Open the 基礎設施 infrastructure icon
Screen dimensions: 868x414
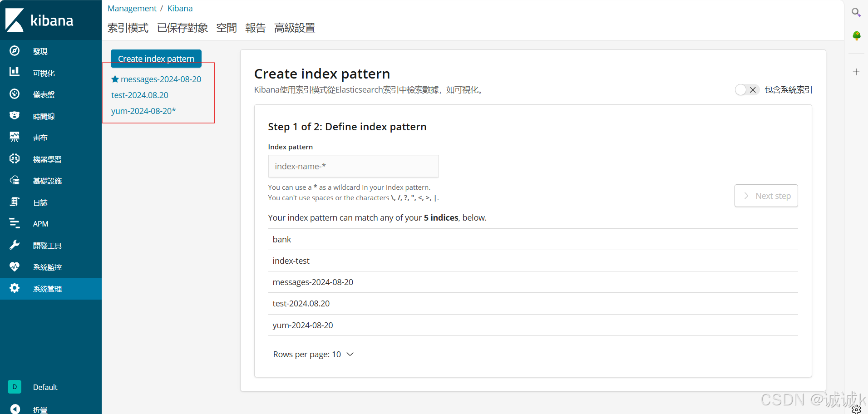tap(15, 180)
